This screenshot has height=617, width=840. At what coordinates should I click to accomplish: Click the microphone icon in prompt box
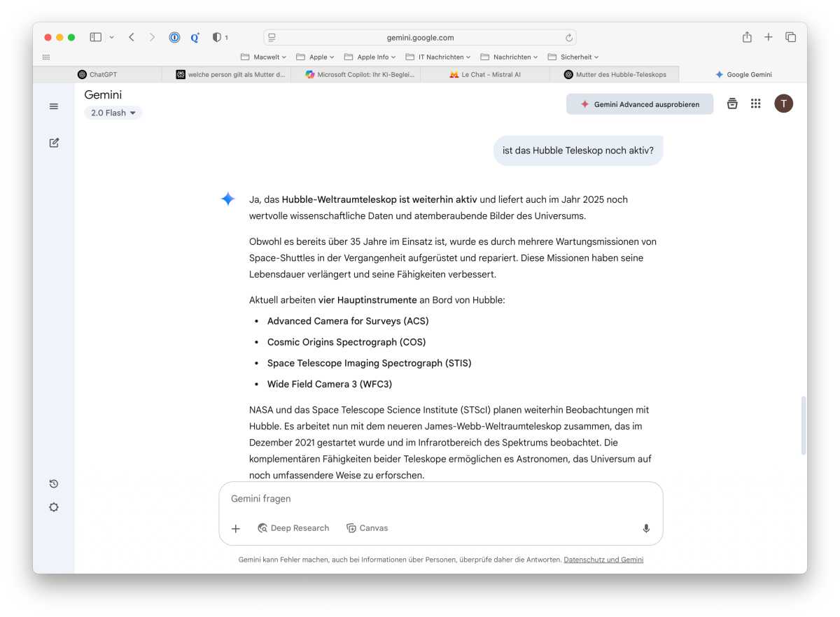[x=646, y=528]
